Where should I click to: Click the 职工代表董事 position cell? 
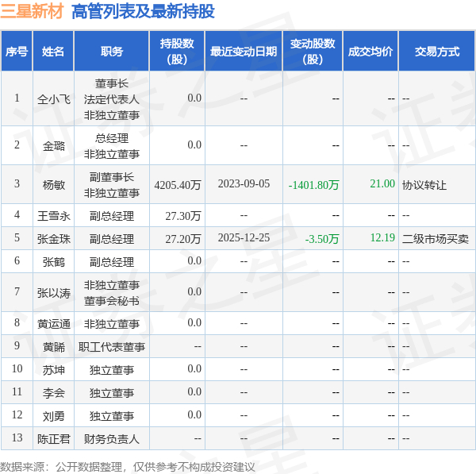tap(111, 347)
